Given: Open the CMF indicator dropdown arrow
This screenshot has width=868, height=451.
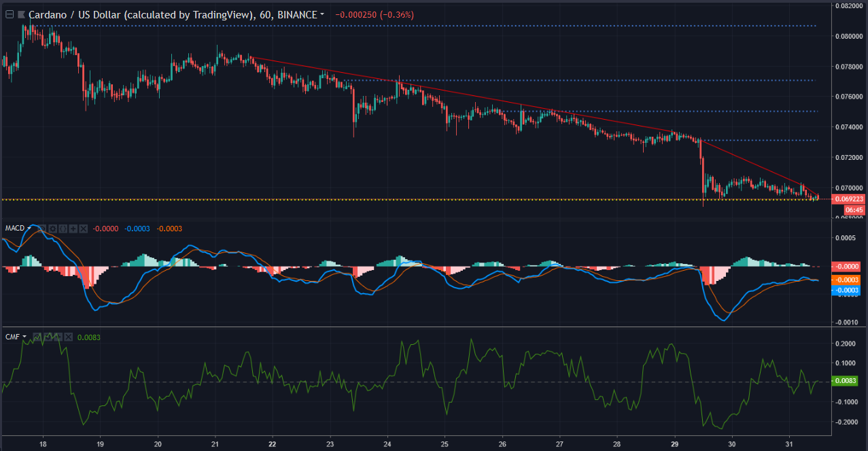Looking at the screenshot, I should coord(24,337).
